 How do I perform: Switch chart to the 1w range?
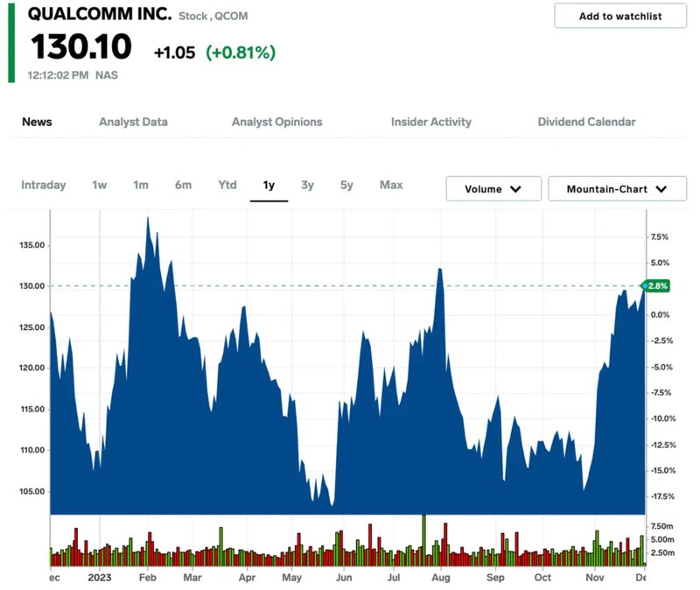pos(100,185)
